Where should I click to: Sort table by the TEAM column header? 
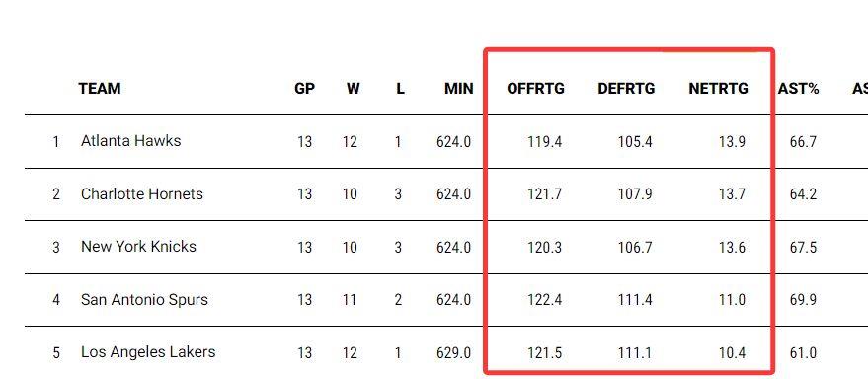pyautogui.click(x=100, y=89)
